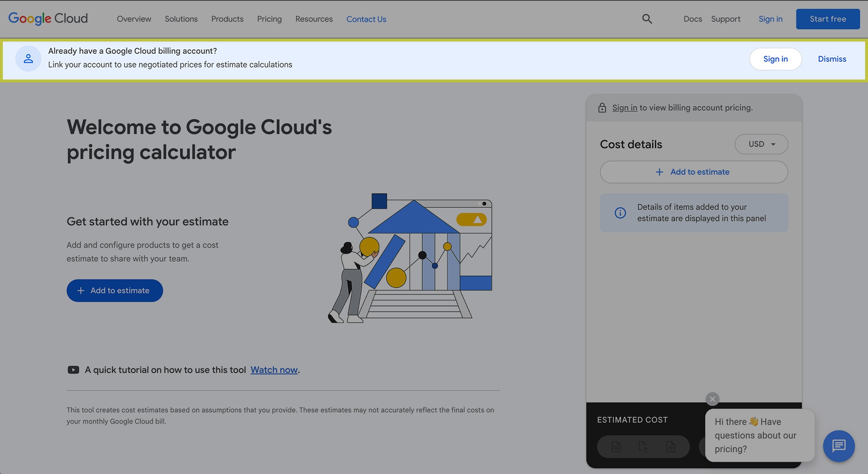The width and height of the screenshot is (868, 474).
Task: Click Pricing in the navigation bar
Action: [269, 19]
